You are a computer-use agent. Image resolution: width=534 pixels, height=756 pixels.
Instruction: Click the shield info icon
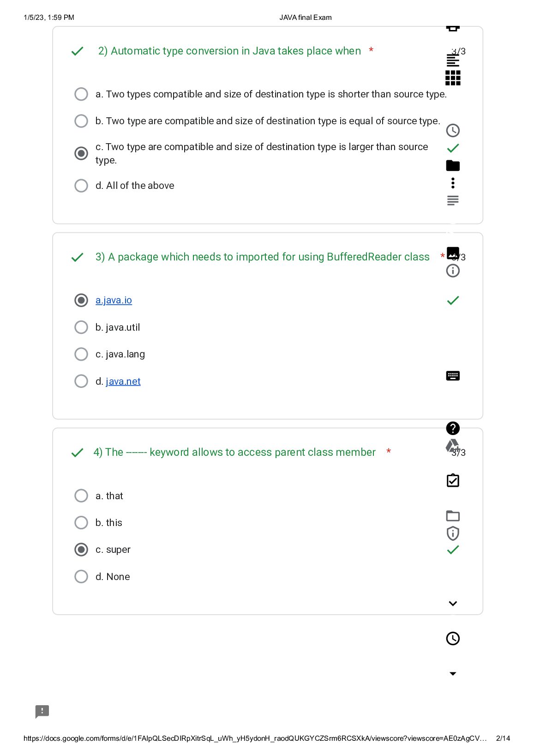453,533
